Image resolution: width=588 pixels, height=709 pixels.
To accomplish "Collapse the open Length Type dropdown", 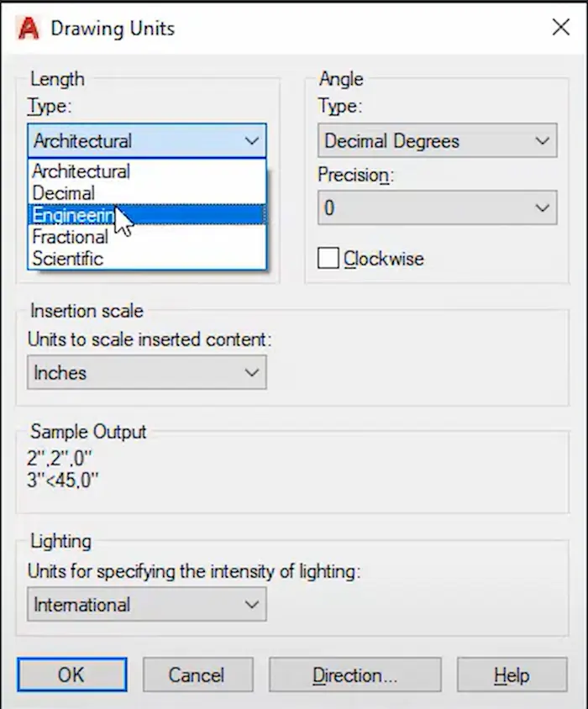I will point(252,141).
